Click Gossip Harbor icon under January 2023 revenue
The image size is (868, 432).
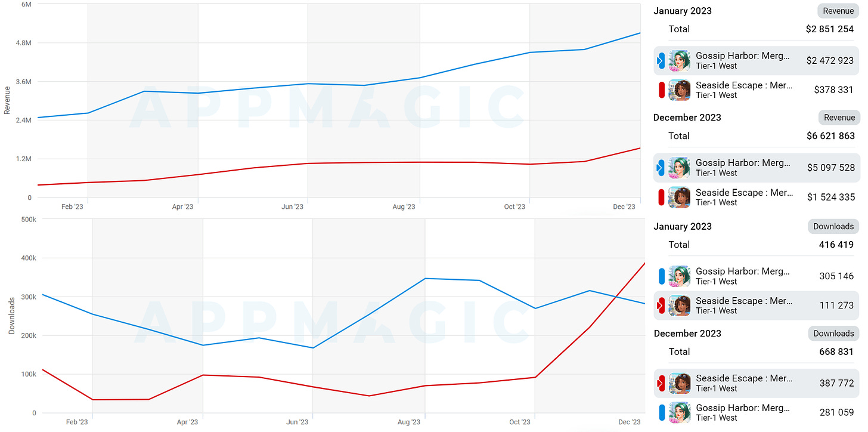click(x=680, y=61)
